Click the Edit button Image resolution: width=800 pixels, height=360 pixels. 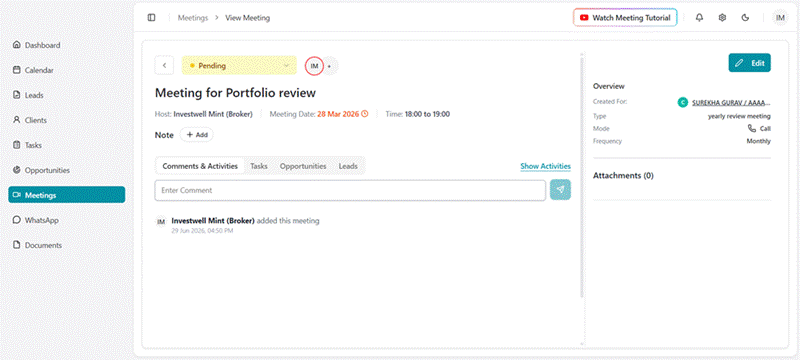(749, 63)
